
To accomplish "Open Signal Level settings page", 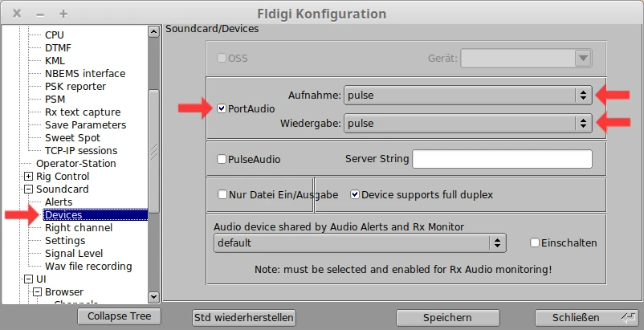I will coord(73,254).
